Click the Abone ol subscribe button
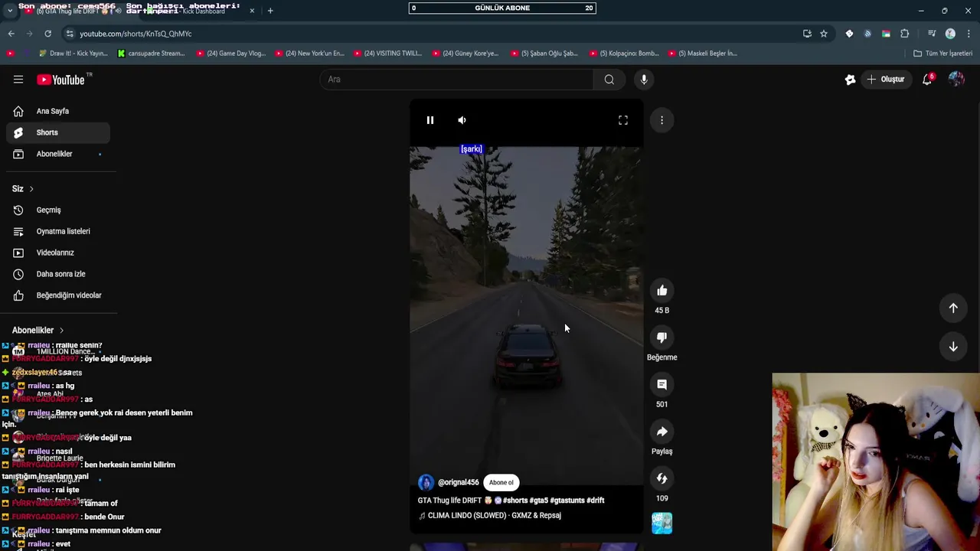This screenshot has width=980, height=551. pos(501,482)
